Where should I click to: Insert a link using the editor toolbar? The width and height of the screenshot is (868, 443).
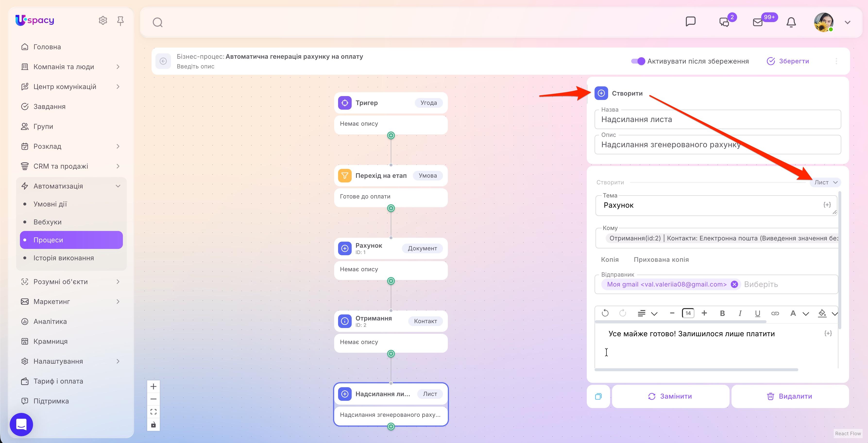coord(775,313)
